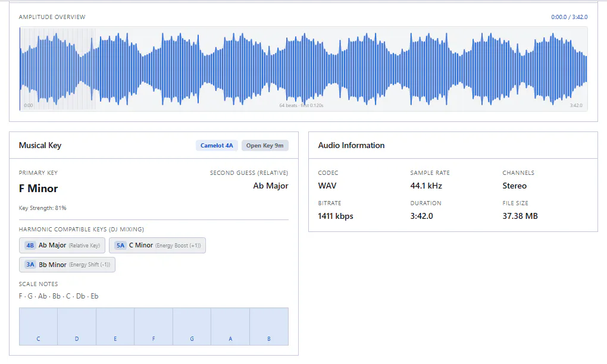Viewport: 607px width, 364px height.
Task: Click the C piano key
Action: [x=38, y=327]
